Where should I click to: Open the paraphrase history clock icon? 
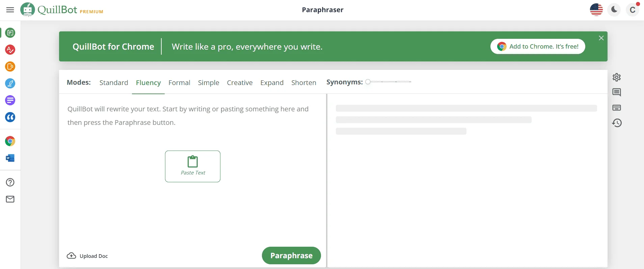coord(617,123)
